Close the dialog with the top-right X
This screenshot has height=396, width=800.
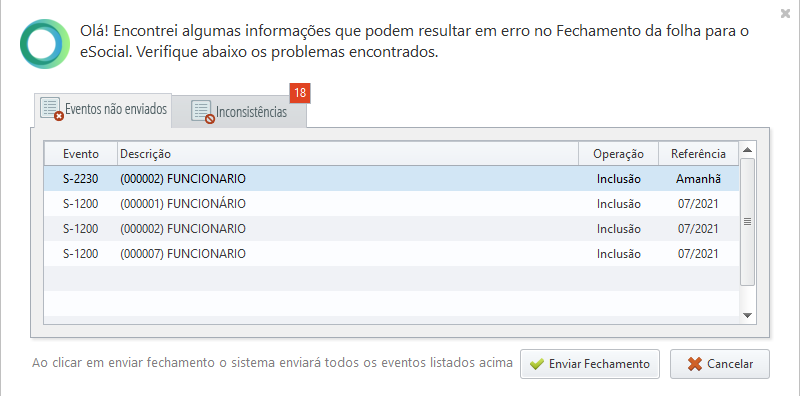click(x=785, y=14)
